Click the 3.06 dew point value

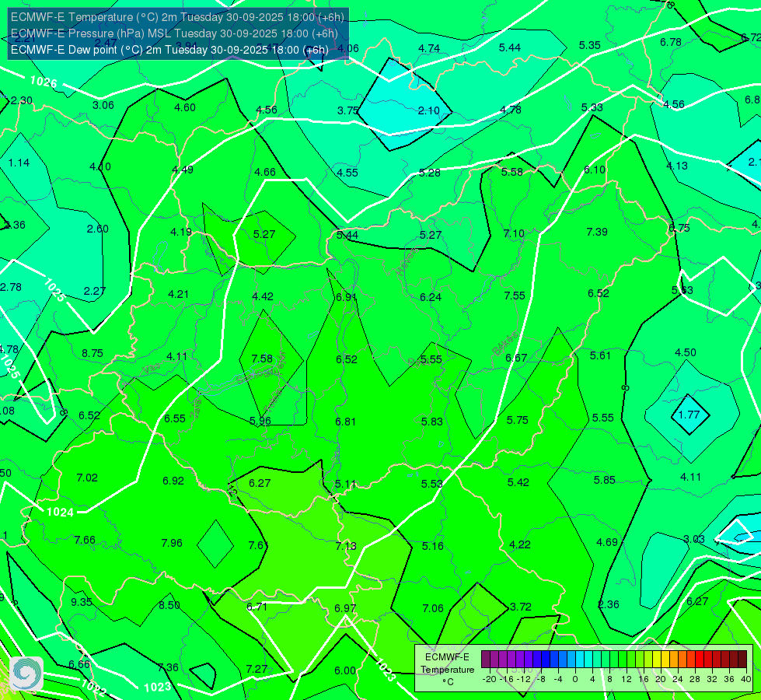click(x=103, y=106)
